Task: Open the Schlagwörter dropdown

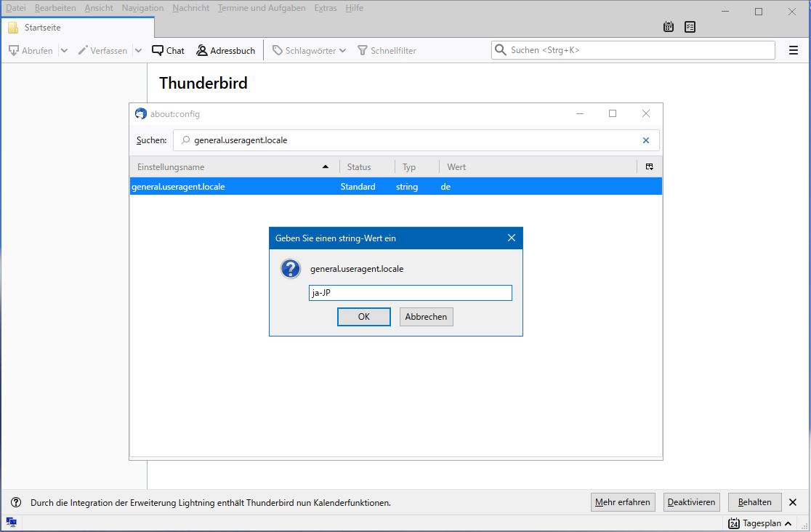Action: [309, 50]
